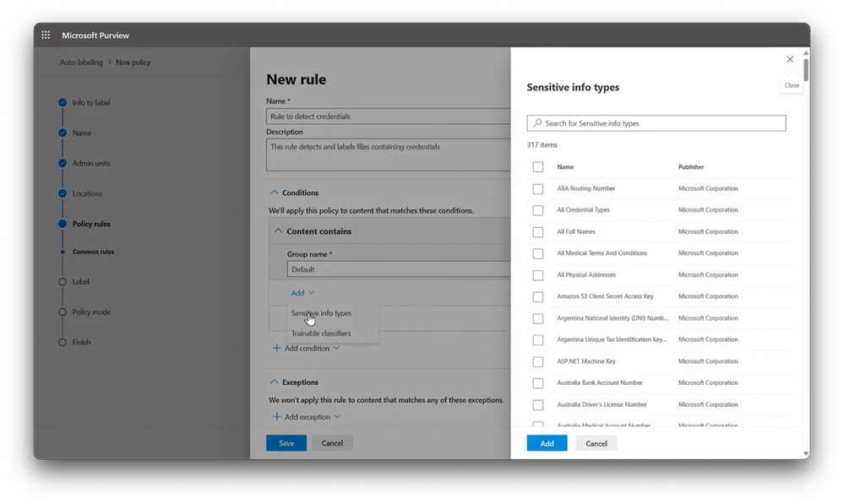Screen dimensions: 844x504
Task: Focus the rule Name field
Action: 388,117
